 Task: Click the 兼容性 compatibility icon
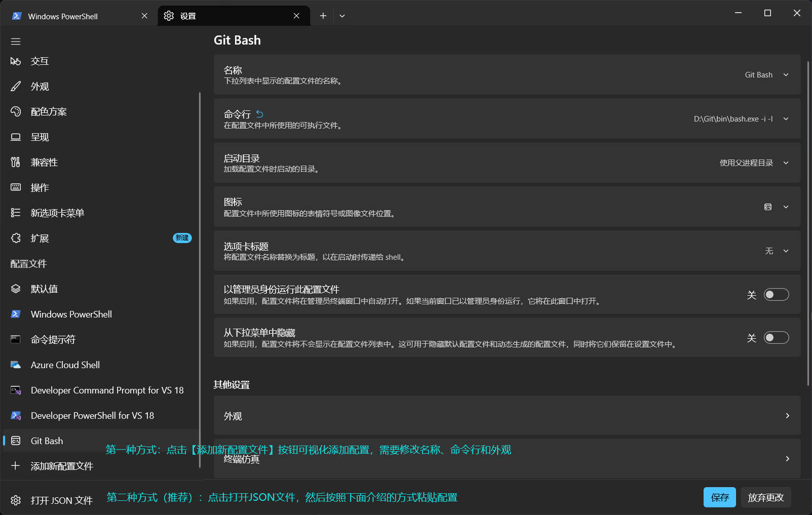(x=16, y=163)
